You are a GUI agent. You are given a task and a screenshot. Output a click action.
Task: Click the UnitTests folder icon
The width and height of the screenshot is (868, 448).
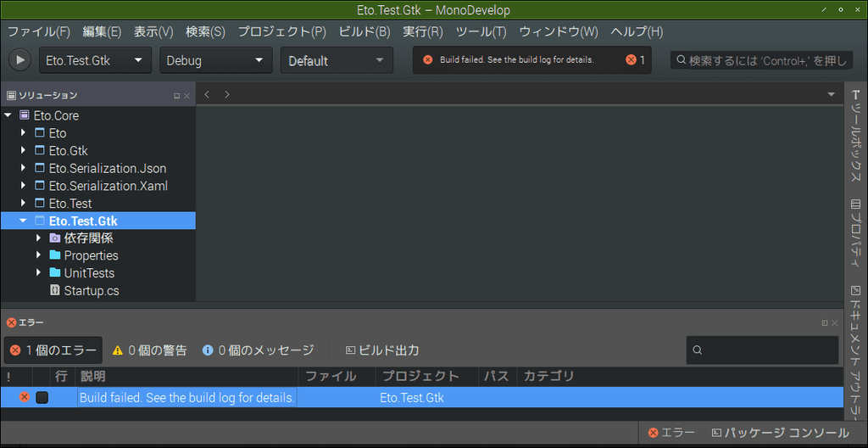54,273
